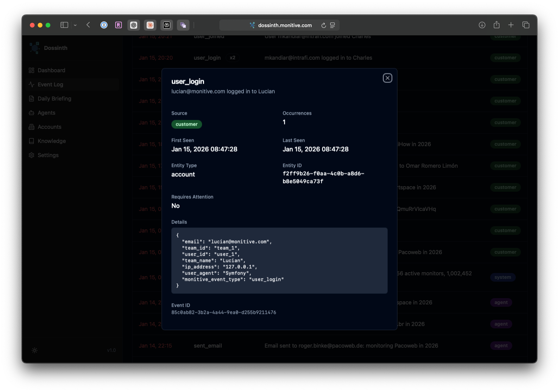Close the user_login event details dialog
559x392 pixels.
pyautogui.click(x=387, y=78)
